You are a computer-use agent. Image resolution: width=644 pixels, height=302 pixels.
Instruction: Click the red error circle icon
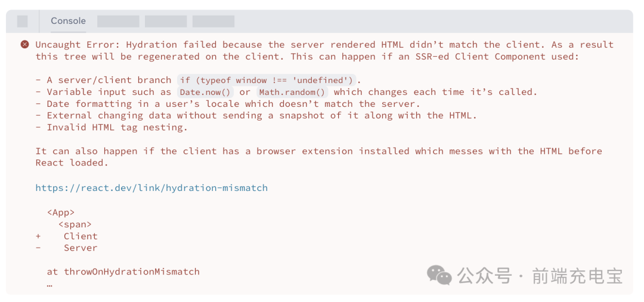(x=24, y=44)
